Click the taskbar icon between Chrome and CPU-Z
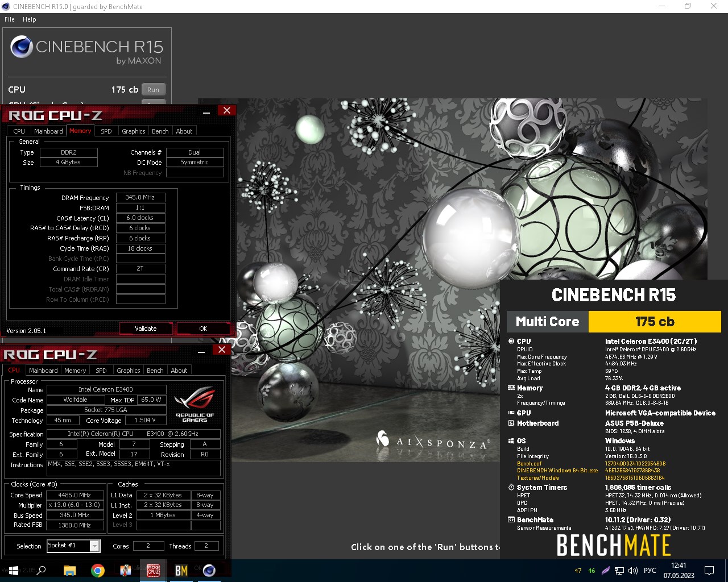This screenshot has height=582, width=728. point(125,571)
